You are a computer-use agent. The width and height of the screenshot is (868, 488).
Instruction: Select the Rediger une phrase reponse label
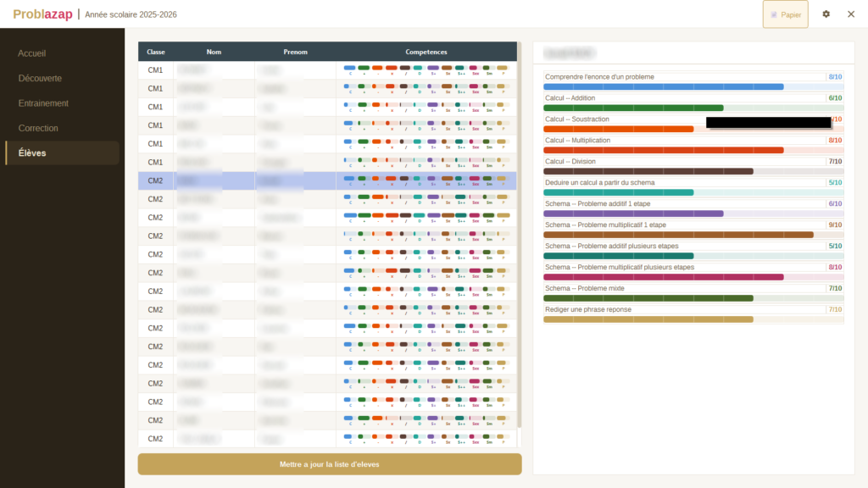click(588, 309)
